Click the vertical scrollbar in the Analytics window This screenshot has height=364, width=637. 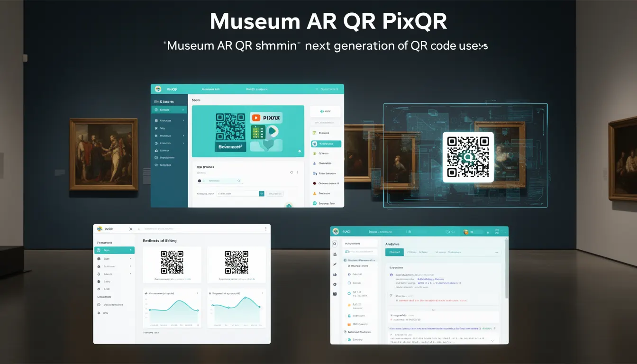pyautogui.click(x=507, y=269)
